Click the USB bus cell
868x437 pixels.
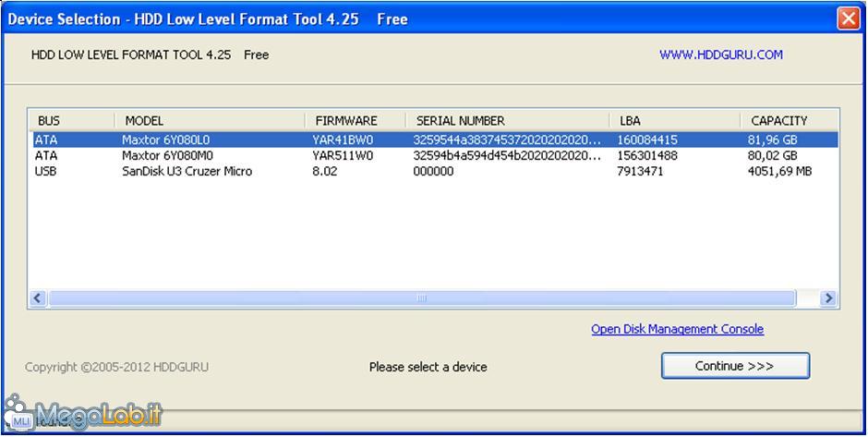45,171
